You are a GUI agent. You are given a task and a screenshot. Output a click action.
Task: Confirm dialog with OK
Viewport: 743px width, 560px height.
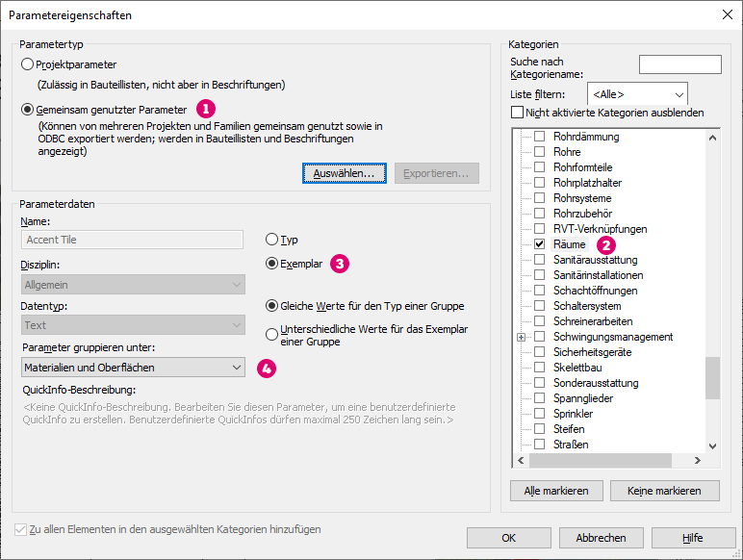pyautogui.click(x=508, y=537)
